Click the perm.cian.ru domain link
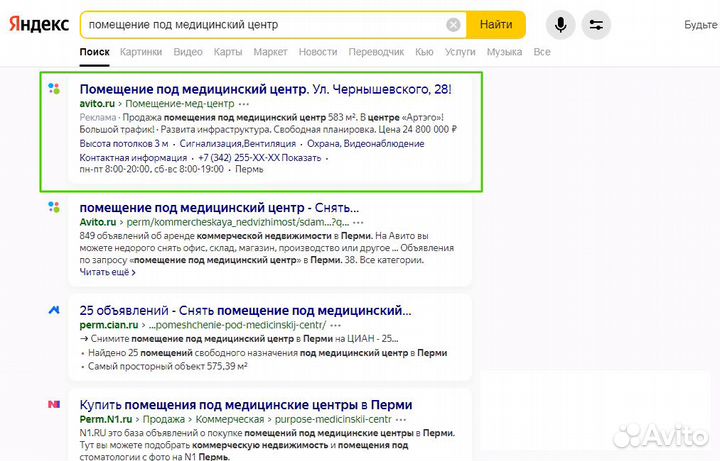 (x=109, y=325)
